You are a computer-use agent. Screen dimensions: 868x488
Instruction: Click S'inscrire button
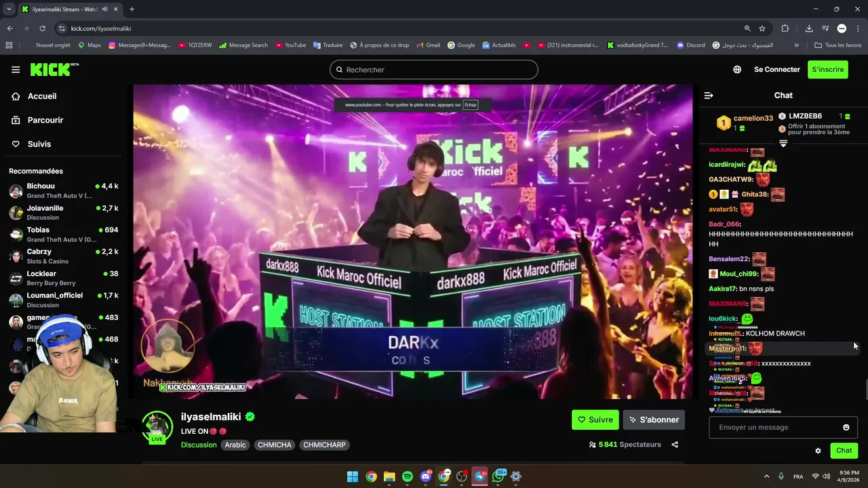(828, 69)
